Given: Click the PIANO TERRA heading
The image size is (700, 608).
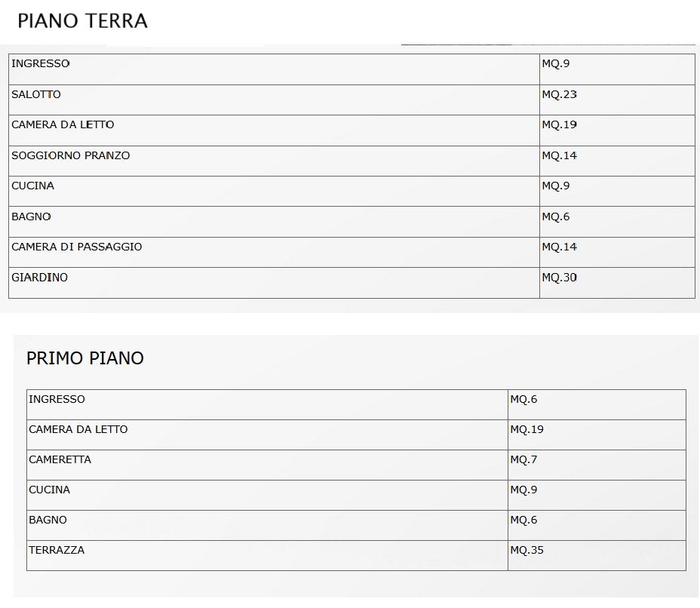Looking at the screenshot, I should coord(82,21).
